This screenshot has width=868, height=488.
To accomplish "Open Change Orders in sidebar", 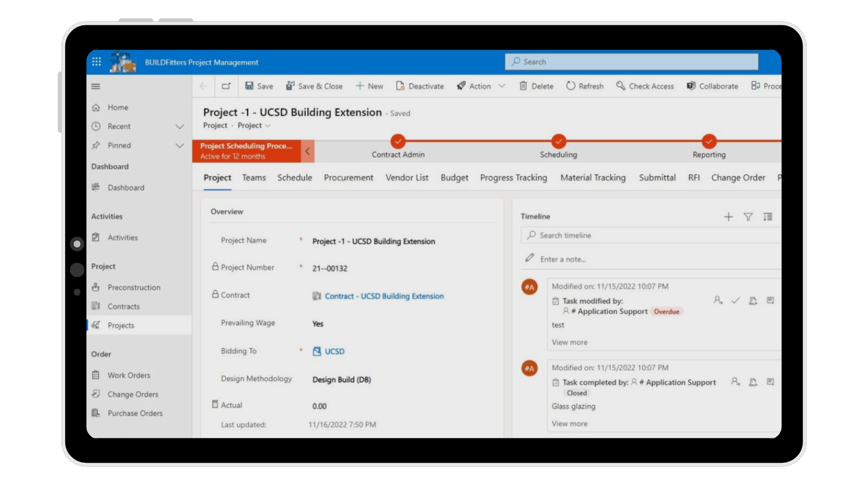I will click(133, 394).
